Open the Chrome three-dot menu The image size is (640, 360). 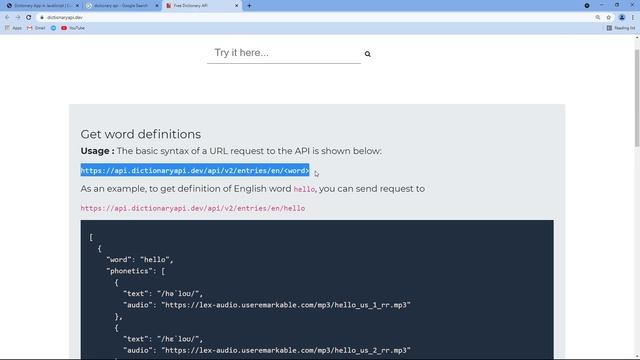[x=633, y=18]
